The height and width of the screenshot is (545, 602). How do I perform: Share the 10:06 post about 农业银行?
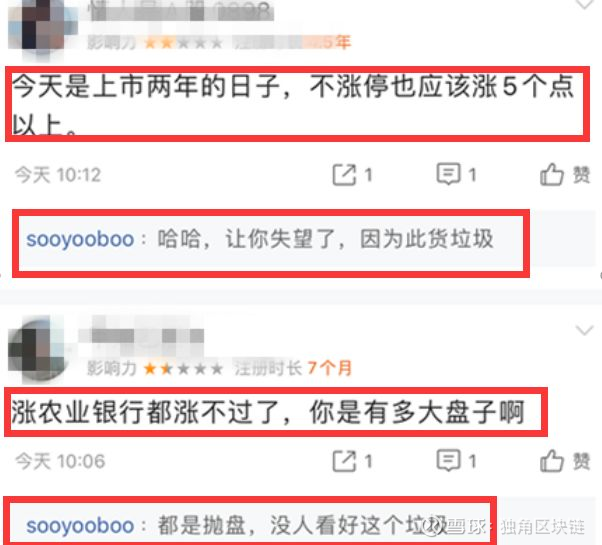[352, 461]
